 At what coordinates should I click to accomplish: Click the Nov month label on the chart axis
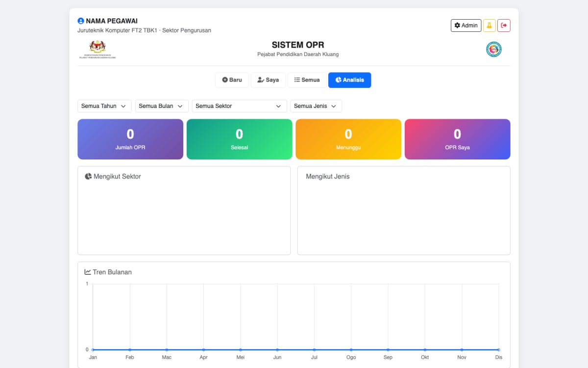point(462,357)
